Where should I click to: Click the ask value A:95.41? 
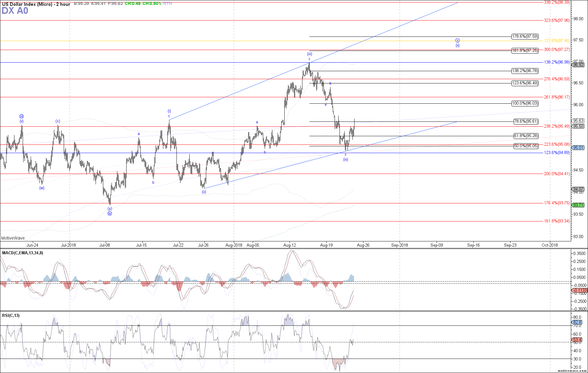(98, 4)
